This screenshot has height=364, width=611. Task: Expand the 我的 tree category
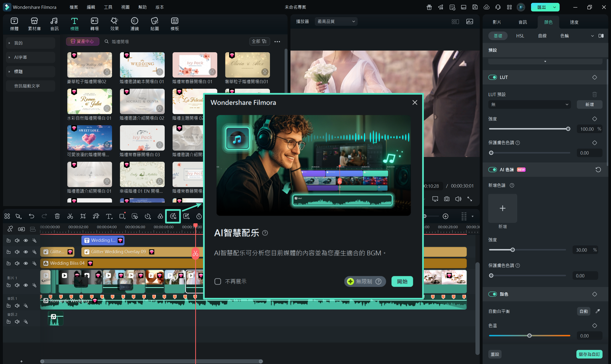[x=10, y=43]
